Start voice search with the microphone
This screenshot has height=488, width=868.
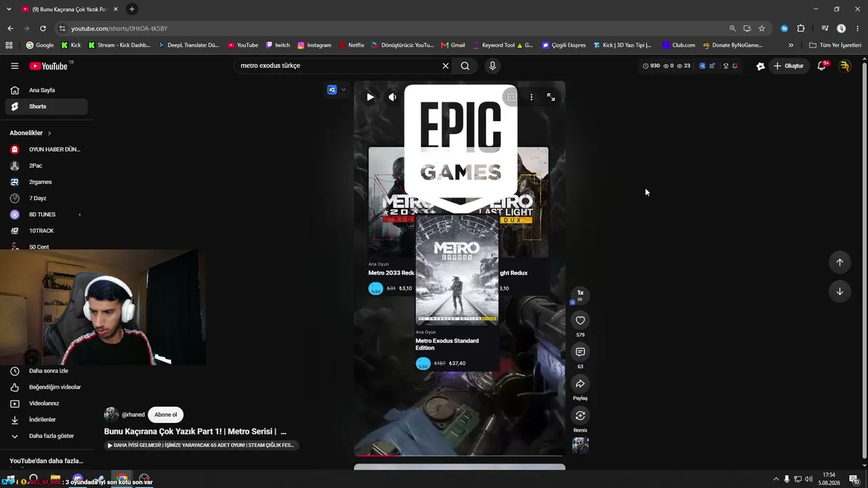[492, 66]
